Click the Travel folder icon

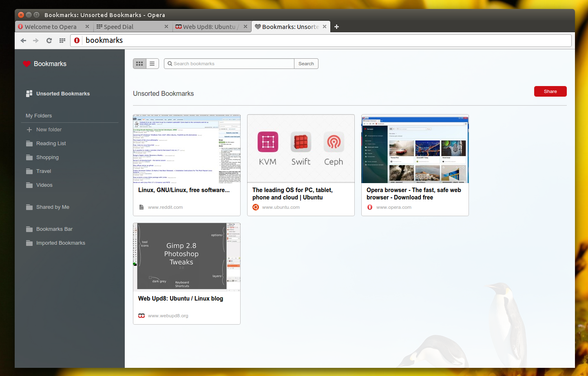tap(29, 171)
